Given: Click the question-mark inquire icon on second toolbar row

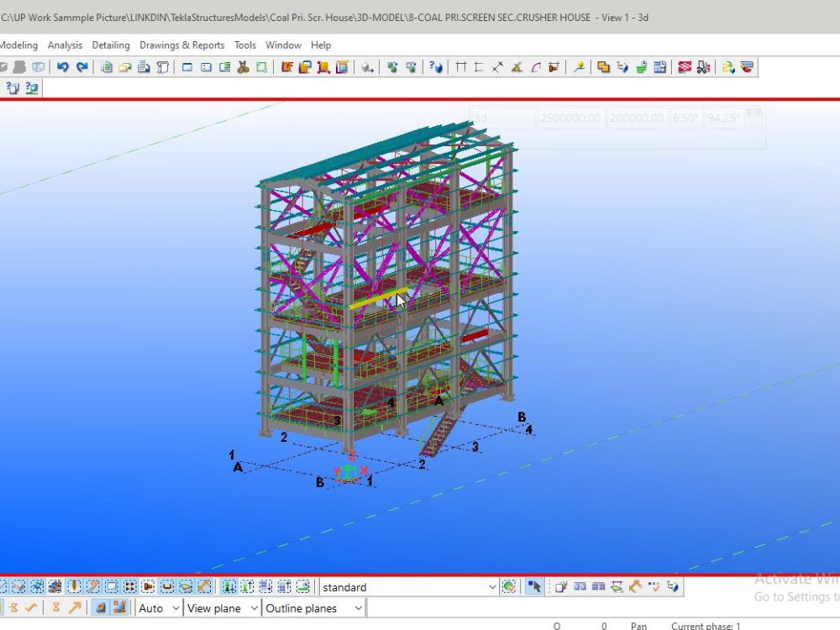Looking at the screenshot, I should tap(13, 88).
